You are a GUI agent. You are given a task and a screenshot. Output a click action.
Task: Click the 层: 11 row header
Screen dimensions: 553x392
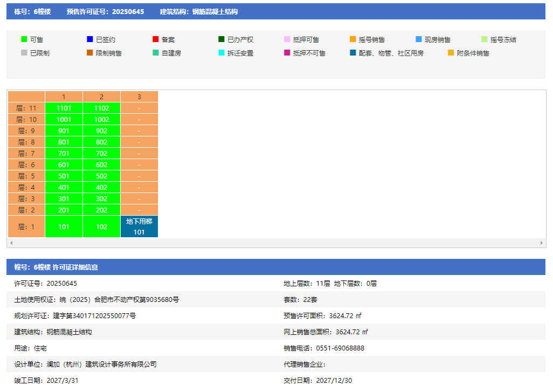[x=26, y=108]
